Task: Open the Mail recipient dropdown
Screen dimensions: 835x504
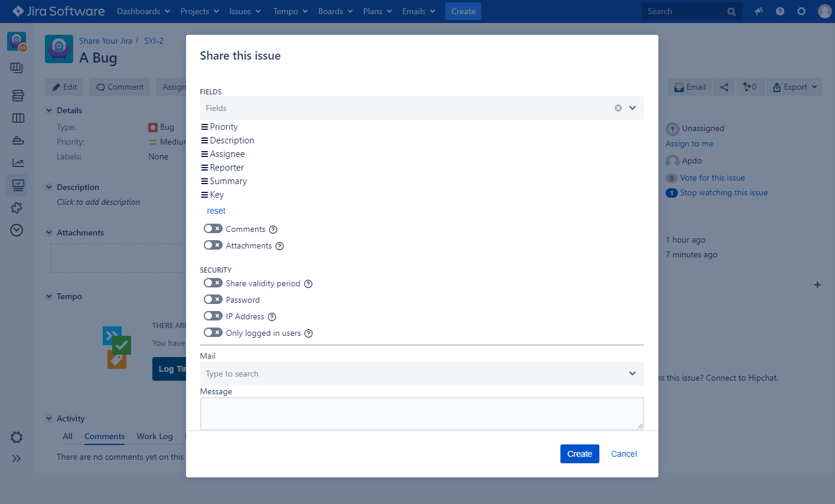Action: [x=632, y=374]
